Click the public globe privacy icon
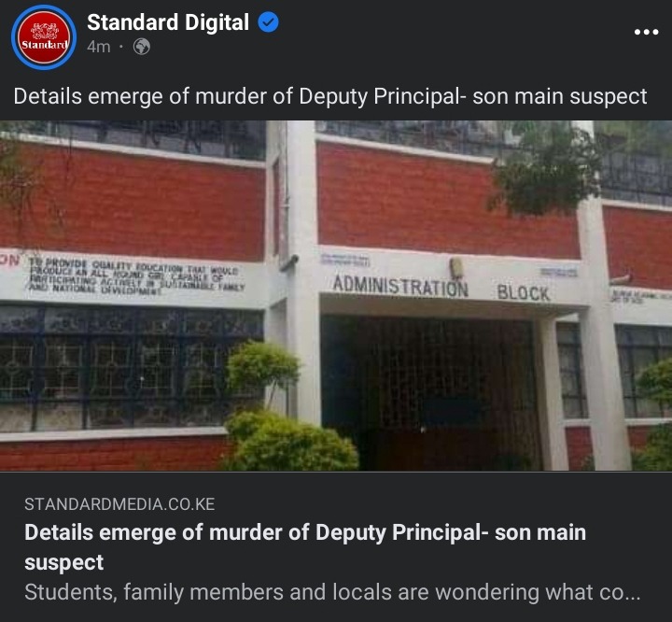 click(142, 47)
